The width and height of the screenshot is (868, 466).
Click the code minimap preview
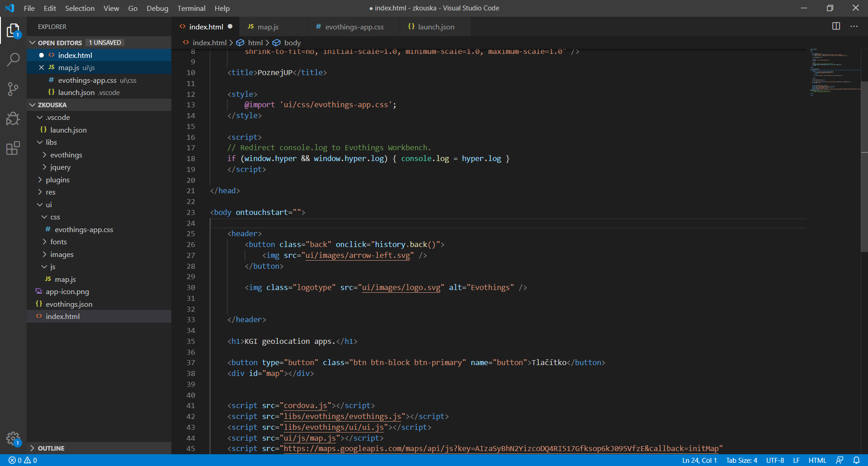pos(834,72)
